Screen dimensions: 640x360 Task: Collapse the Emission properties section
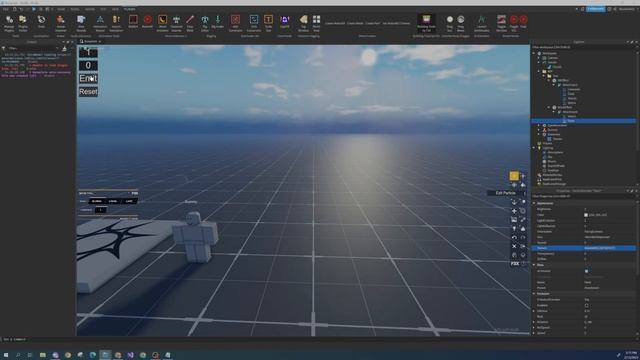(534, 293)
